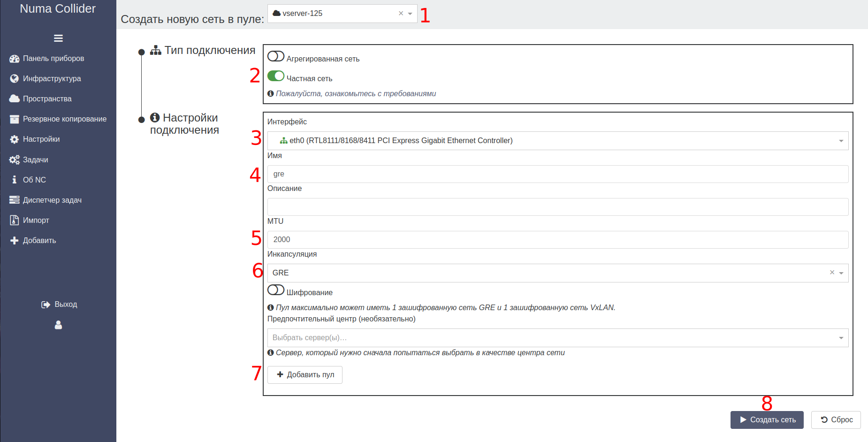Click the Импорт file icon
The width and height of the screenshot is (868, 442).
click(15, 220)
